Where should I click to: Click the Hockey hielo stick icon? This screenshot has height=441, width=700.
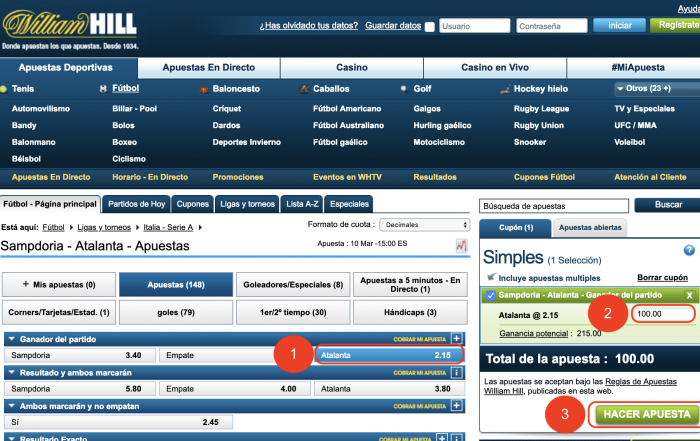pos(505,90)
